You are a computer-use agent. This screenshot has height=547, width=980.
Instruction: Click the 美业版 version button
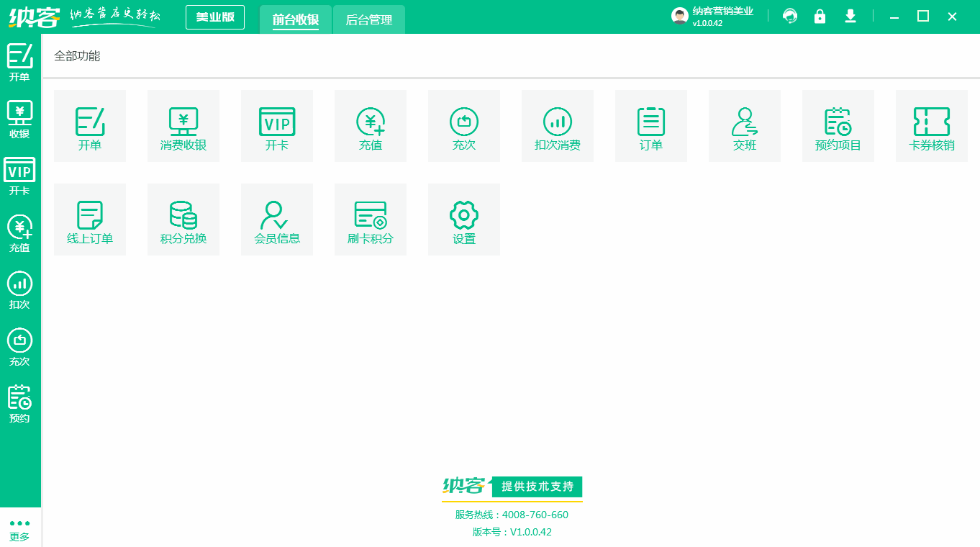point(215,16)
